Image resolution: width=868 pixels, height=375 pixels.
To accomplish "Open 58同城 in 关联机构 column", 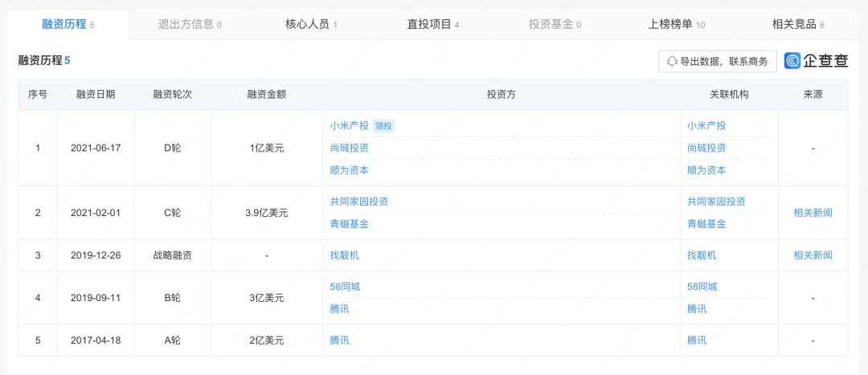I will coord(702,287).
